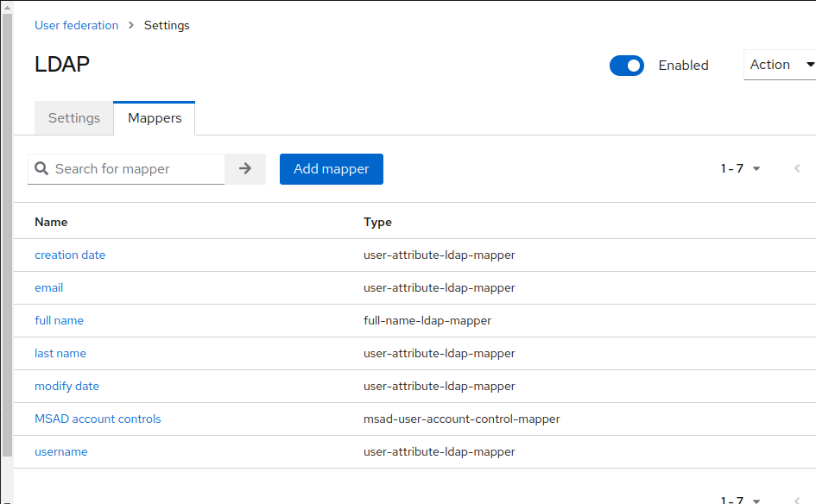816x504 pixels.
Task: Open the full name mapper
Action: [x=59, y=320]
